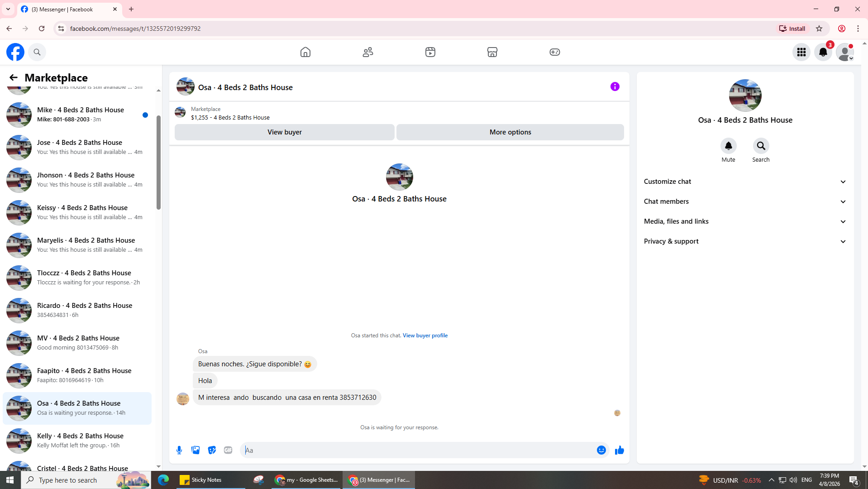
Task: Click the voice clip microphone icon
Action: click(x=179, y=450)
